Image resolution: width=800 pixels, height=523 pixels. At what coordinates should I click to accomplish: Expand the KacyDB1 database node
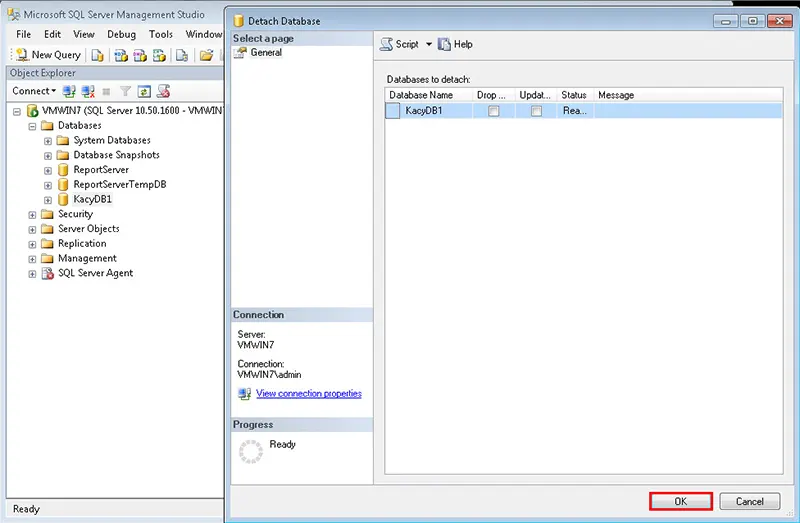click(x=47, y=200)
